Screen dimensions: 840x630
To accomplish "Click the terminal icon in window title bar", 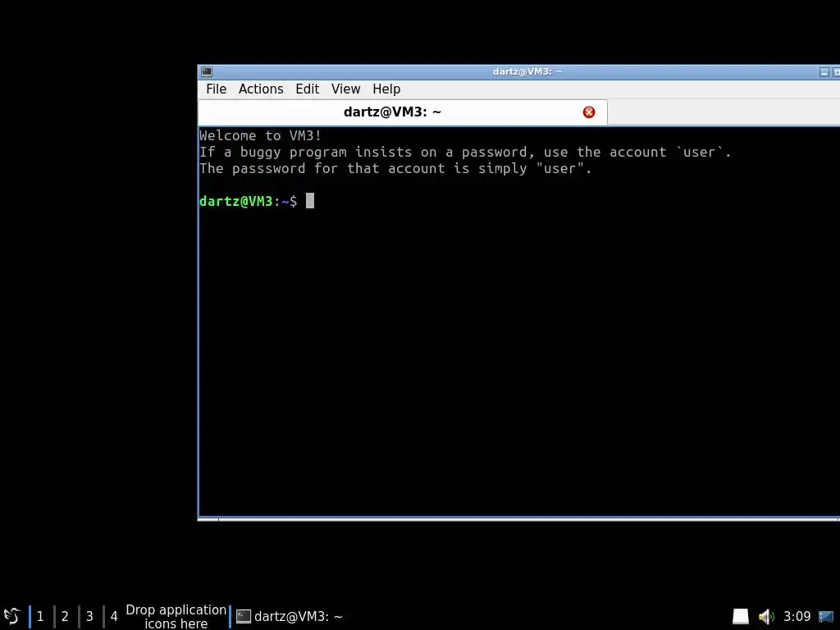I will pos(207,72).
